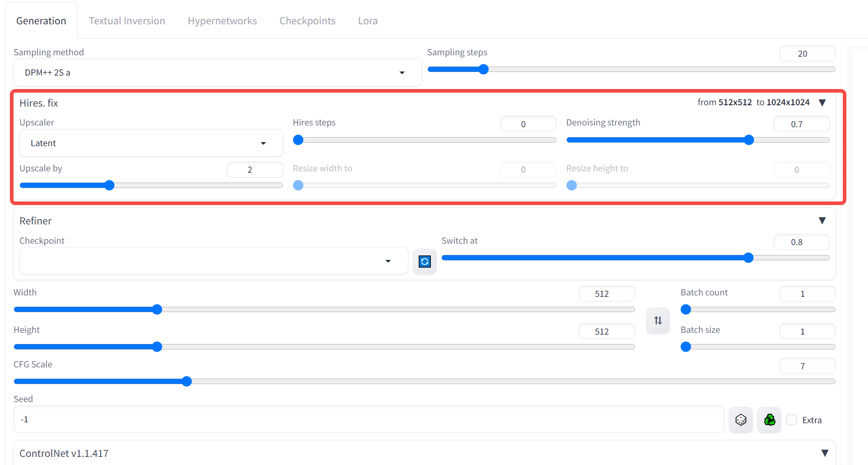
Task: Open the Lora tab
Action: pos(368,21)
